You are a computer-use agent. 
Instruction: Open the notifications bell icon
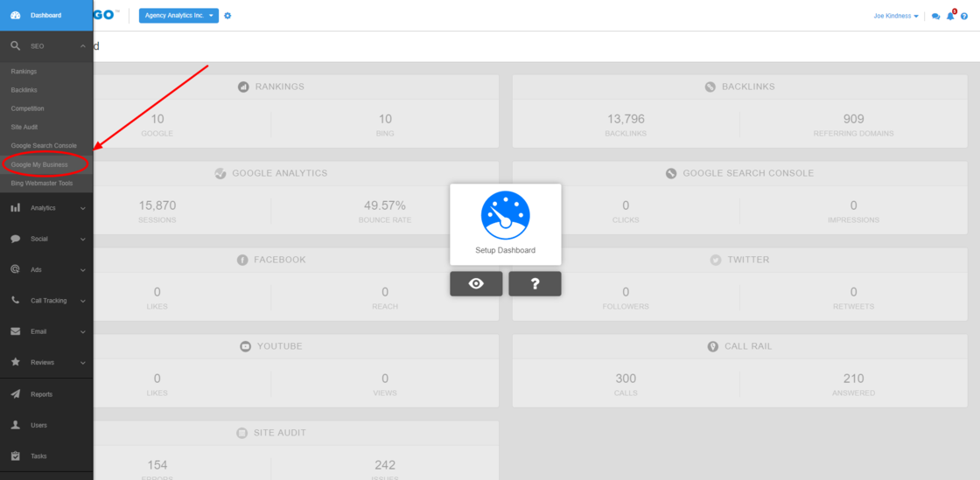click(950, 16)
